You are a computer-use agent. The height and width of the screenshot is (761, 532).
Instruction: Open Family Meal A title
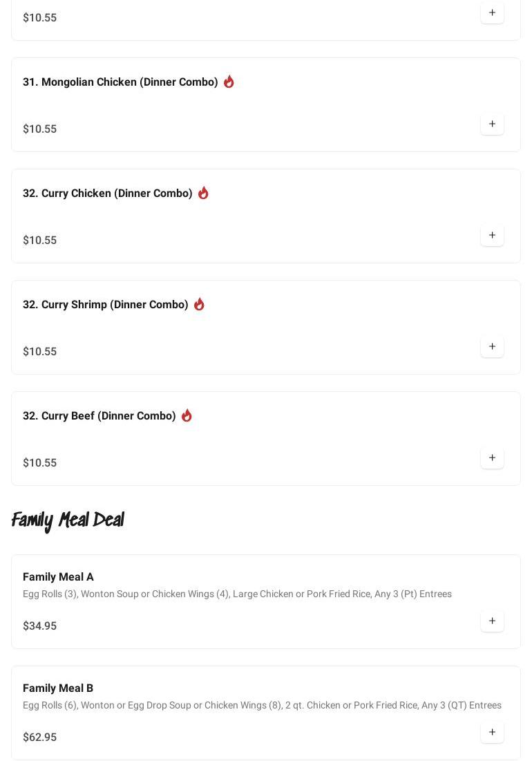click(x=58, y=577)
